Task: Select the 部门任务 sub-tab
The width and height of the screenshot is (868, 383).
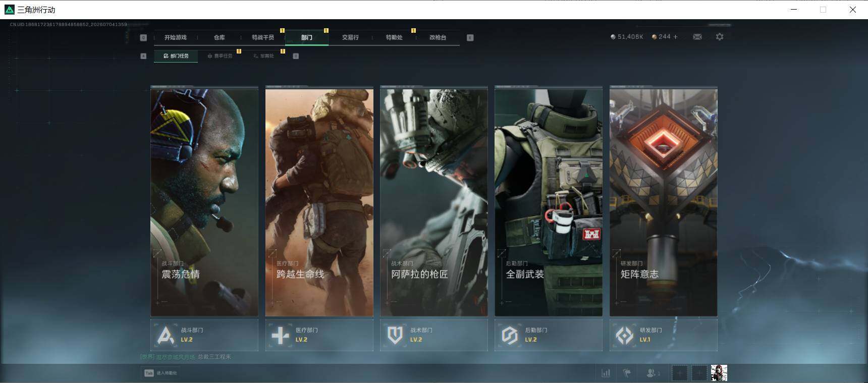Action: point(176,56)
